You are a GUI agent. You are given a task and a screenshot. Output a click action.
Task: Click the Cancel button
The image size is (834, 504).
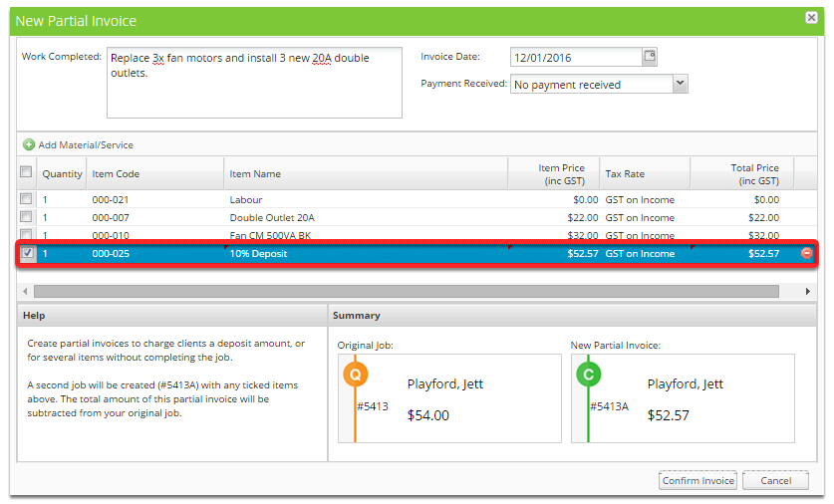pos(775,481)
